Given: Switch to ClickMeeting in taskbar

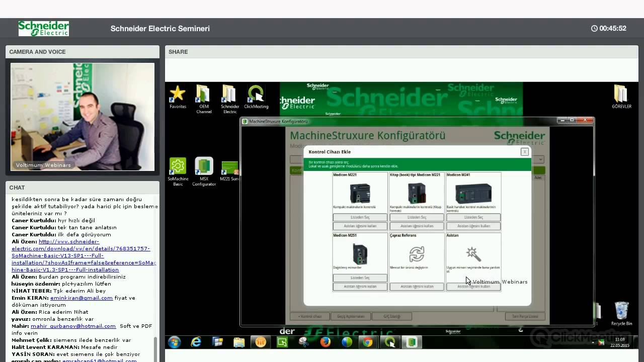Looking at the screenshot, I should 390,342.
